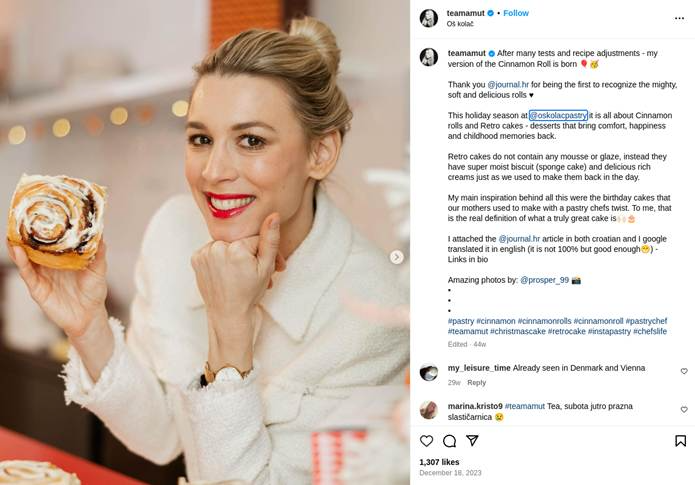Share the post via paper plane icon
695x485 pixels.
[472, 440]
